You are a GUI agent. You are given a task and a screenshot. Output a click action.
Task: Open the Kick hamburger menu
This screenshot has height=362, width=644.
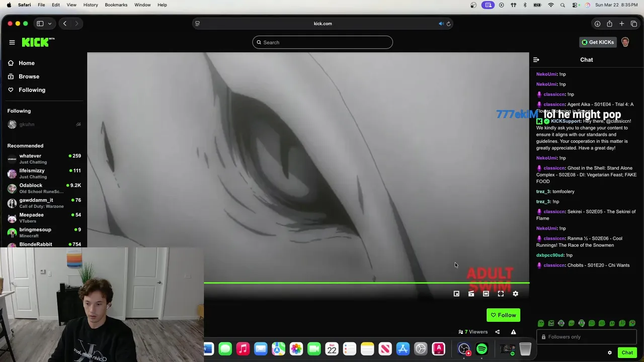(x=12, y=42)
